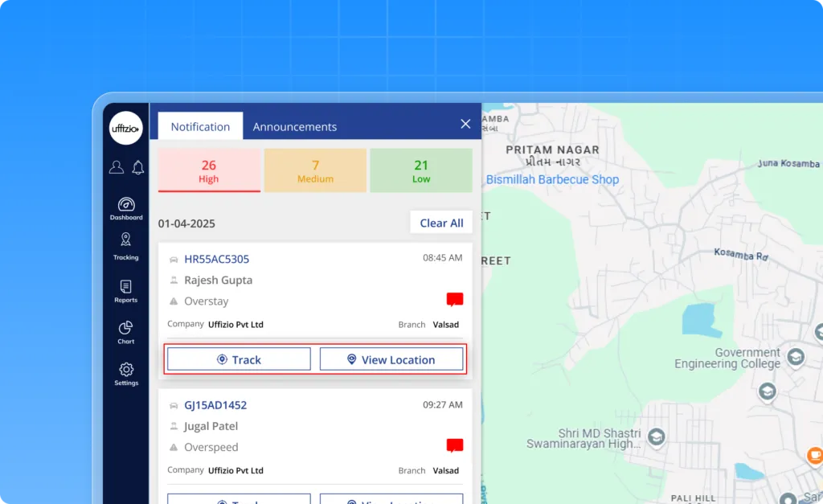This screenshot has width=823, height=504.
Task: Click Track for vehicle HR55AC5305
Action: 239,359
